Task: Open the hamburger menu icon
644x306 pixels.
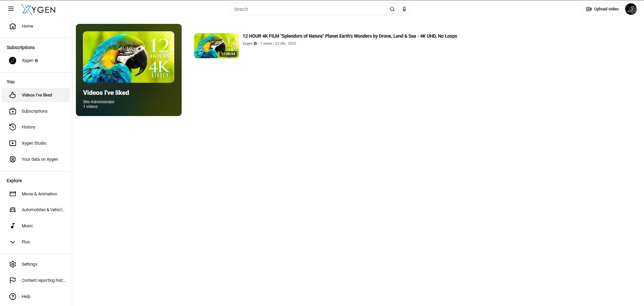Action: tap(11, 9)
